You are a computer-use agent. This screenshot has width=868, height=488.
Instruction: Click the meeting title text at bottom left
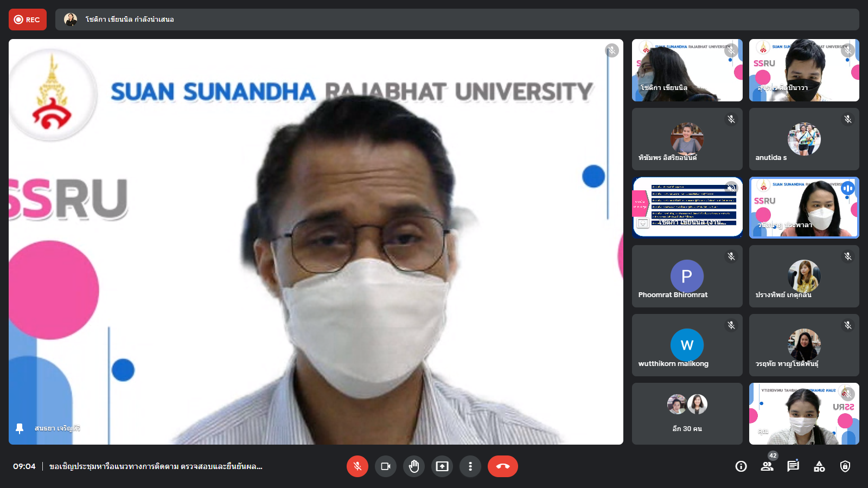[x=156, y=466]
